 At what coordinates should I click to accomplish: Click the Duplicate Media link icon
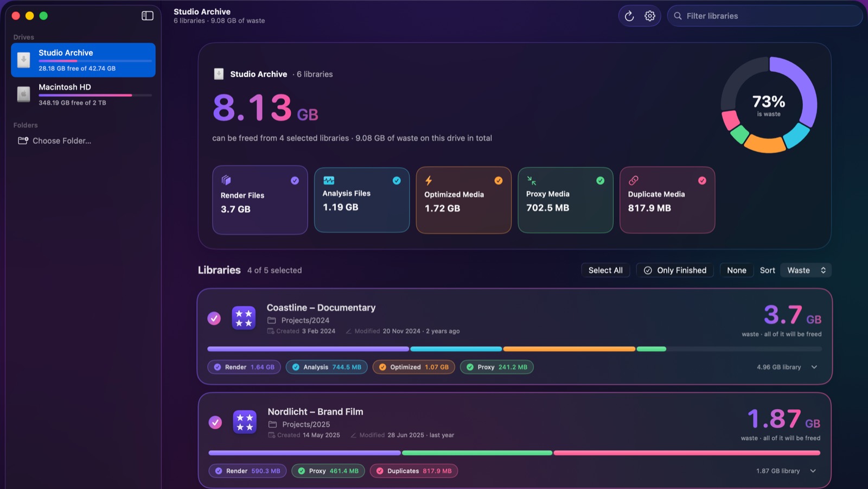(633, 181)
